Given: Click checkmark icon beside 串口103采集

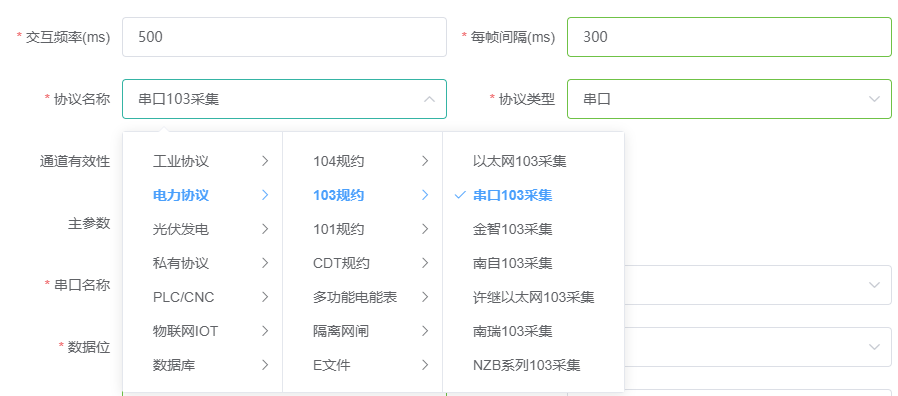Looking at the screenshot, I should coord(459,195).
